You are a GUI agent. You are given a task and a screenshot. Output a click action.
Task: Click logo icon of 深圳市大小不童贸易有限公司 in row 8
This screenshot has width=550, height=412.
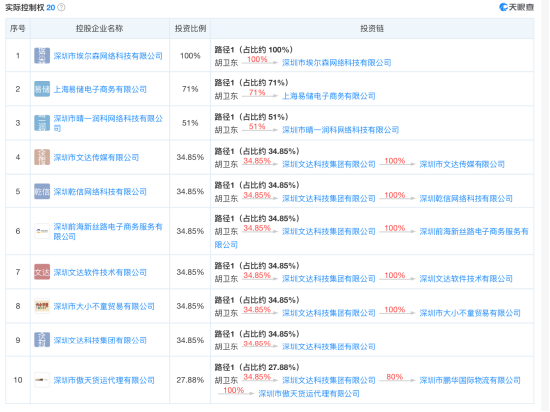tap(42, 306)
